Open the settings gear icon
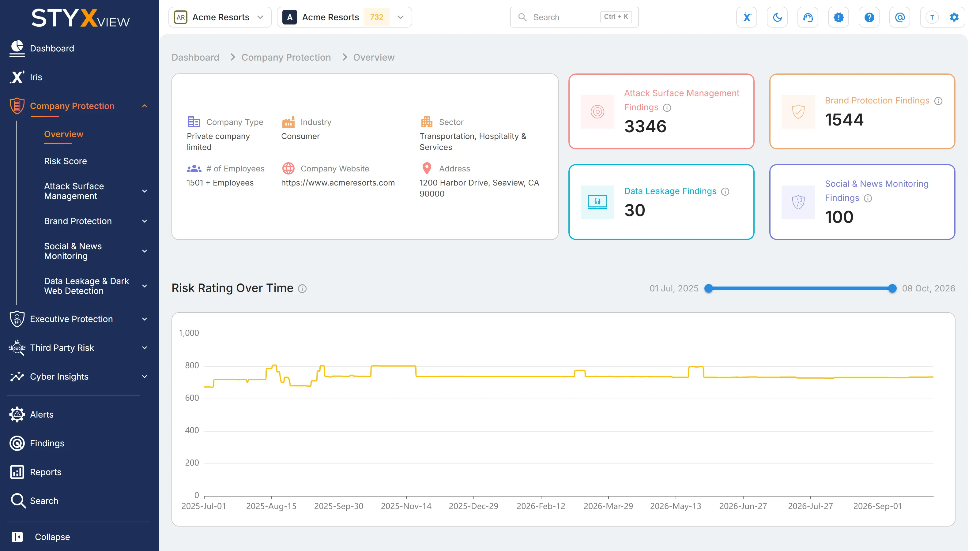Image resolution: width=980 pixels, height=551 pixels. click(x=954, y=17)
